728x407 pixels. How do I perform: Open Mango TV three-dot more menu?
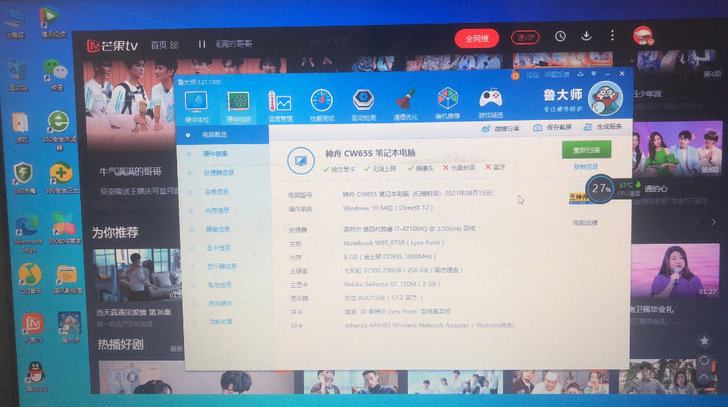click(x=612, y=35)
